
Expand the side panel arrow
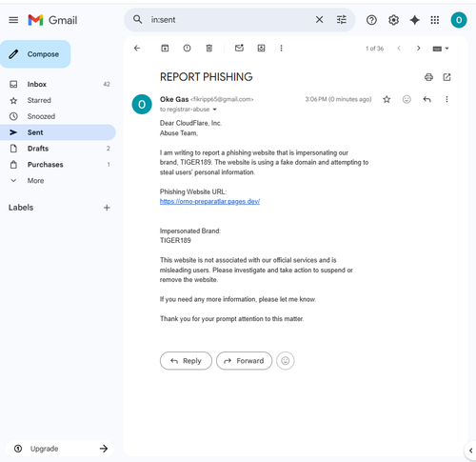point(470,451)
